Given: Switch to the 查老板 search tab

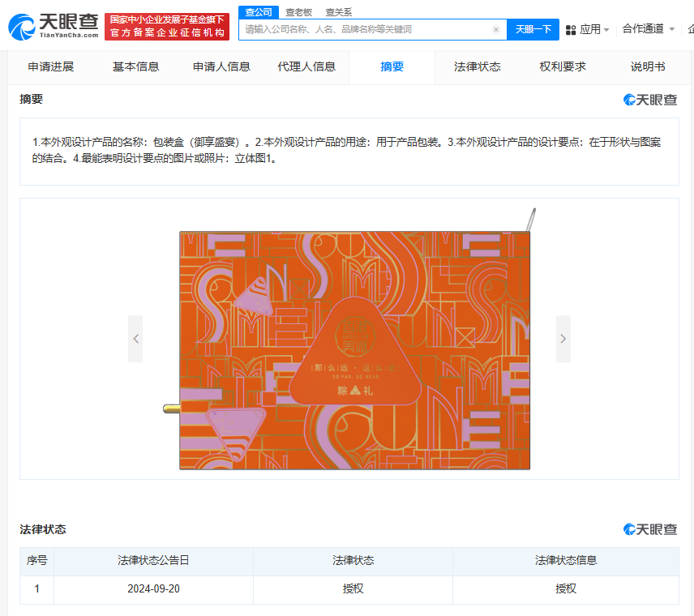Looking at the screenshot, I should (x=299, y=11).
